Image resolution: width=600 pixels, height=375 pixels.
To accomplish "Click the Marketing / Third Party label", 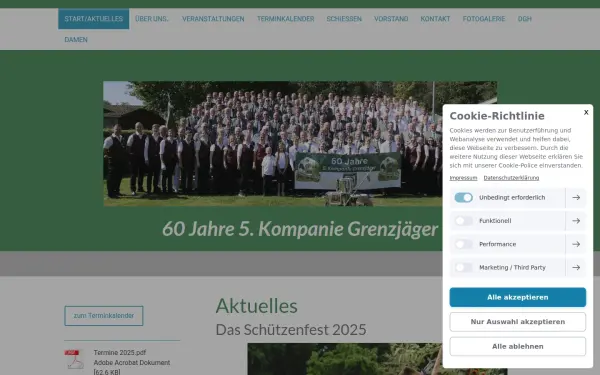I will [x=512, y=267].
